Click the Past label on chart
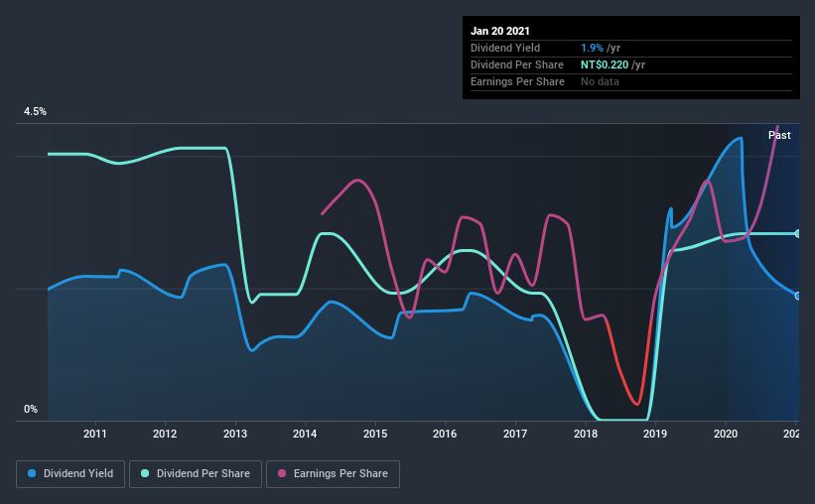Viewport: 815px width, 504px height. (779, 135)
